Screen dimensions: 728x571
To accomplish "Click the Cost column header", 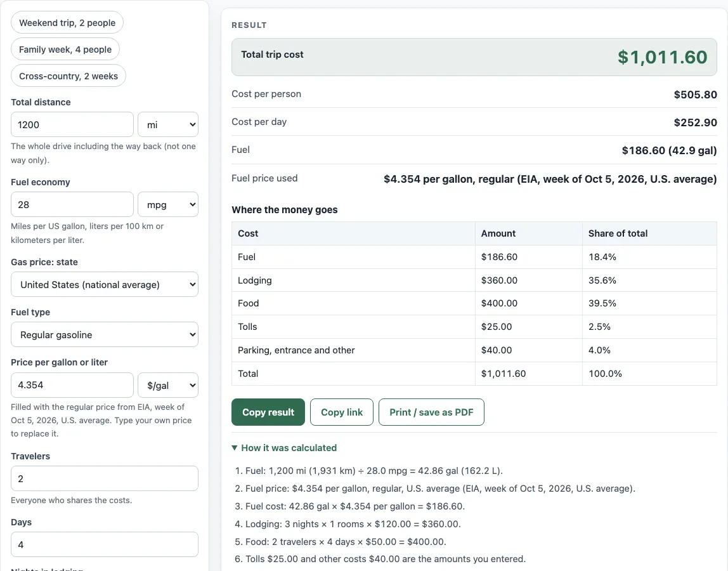I will point(353,233).
